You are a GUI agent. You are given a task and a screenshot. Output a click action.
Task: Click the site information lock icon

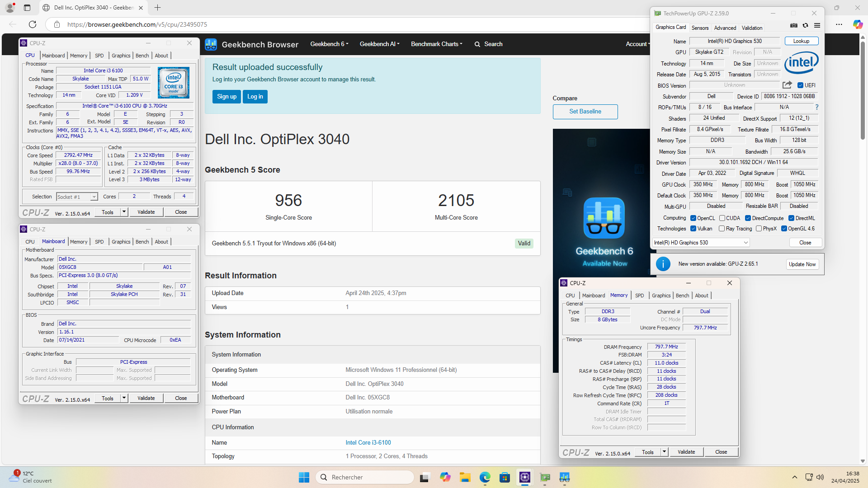click(57, 24)
